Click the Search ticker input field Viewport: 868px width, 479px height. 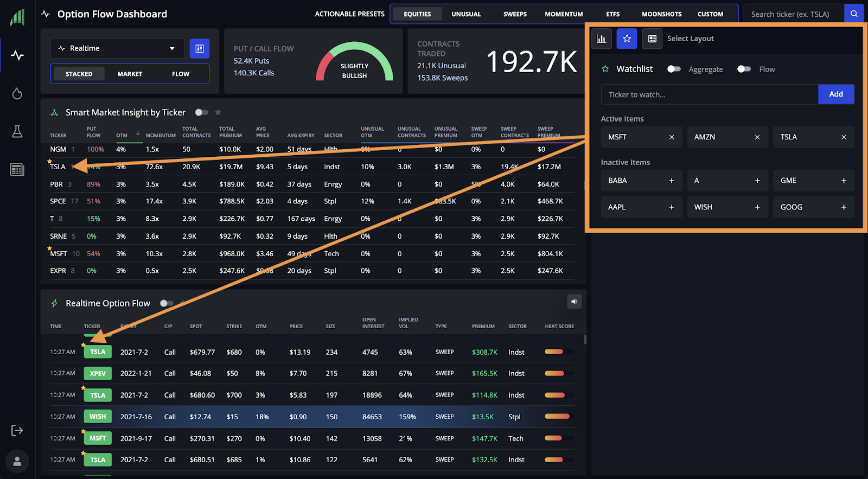point(794,14)
